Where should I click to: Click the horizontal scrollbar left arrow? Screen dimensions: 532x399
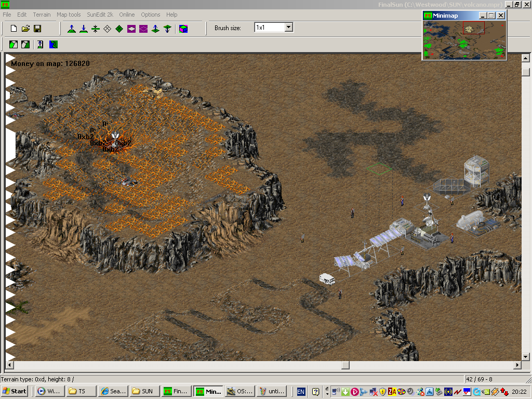9,365
